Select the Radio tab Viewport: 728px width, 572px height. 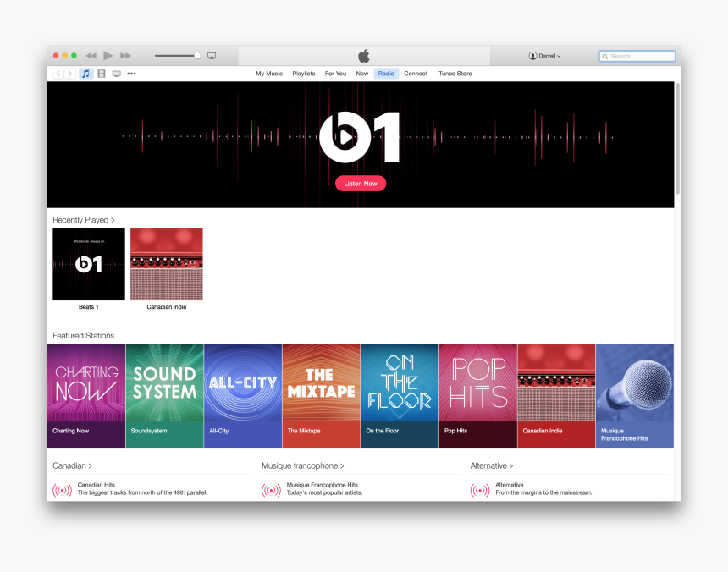click(386, 74)
